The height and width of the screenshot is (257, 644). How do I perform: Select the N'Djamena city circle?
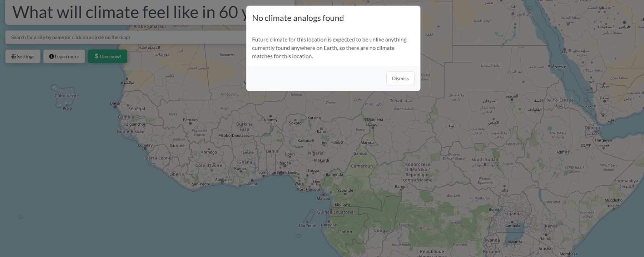point(373,127)
